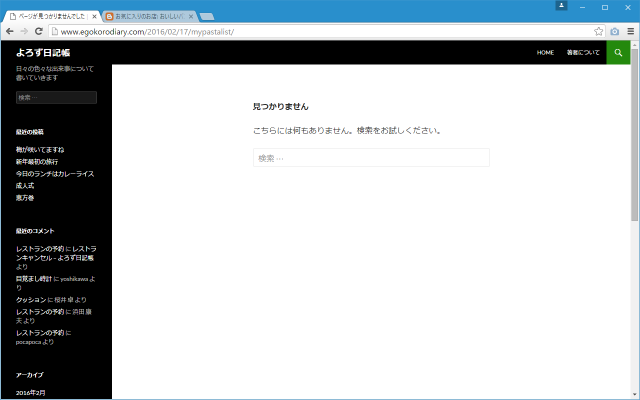This screenshot has height=400, width=640.
Task: Click the camera extension icon in toolbar
Action: click(615, 32)
